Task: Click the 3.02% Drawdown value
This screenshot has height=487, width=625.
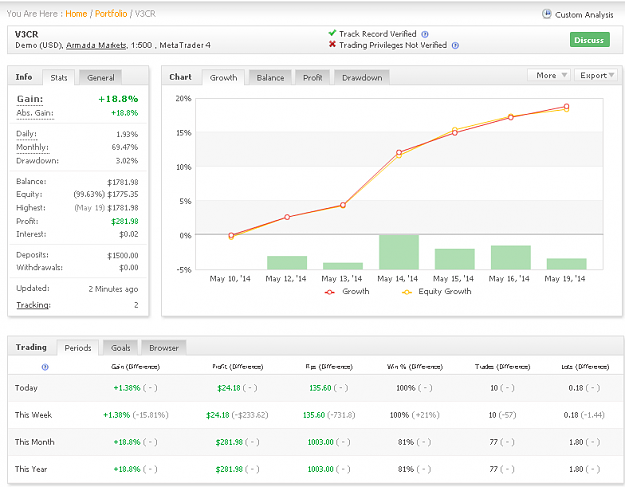Action: [x=127, y=161]
